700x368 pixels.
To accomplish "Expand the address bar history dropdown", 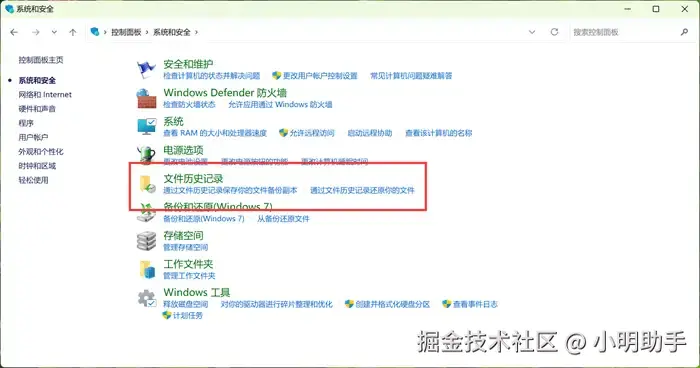I will 532,32.
